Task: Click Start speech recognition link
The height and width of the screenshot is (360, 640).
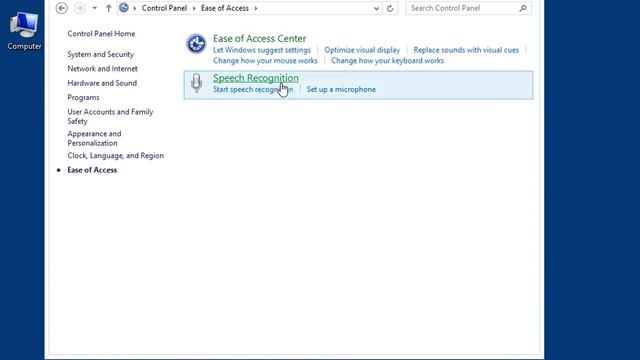Action: click(x=253, y=89)
